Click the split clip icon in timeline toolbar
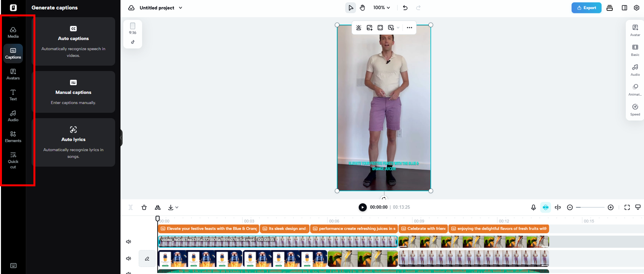 pos(131,208)
